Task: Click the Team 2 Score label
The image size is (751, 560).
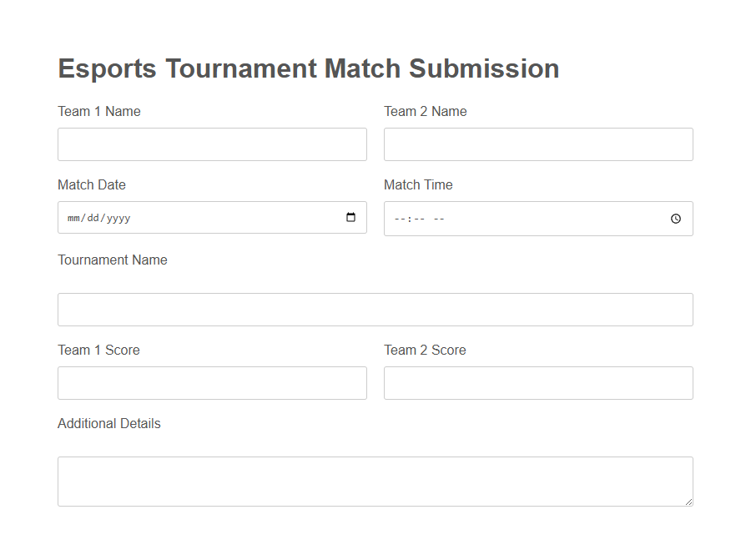Action: 424,350
